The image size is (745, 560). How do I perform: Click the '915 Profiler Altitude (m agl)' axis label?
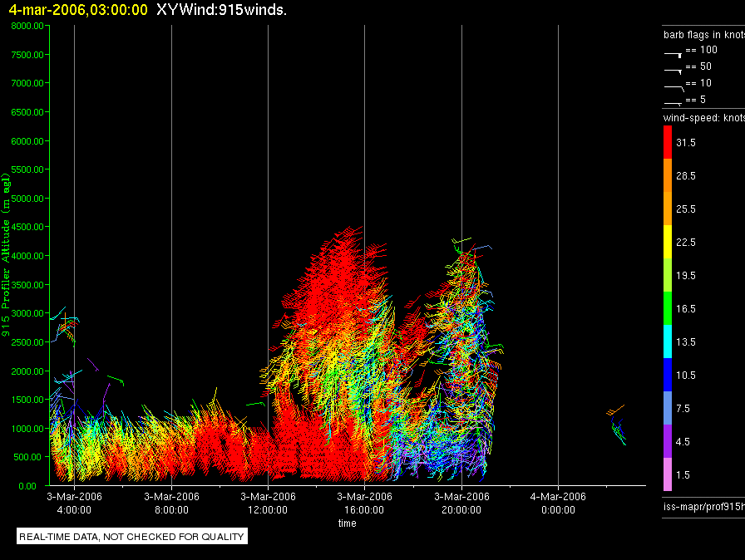click(6, 255)
